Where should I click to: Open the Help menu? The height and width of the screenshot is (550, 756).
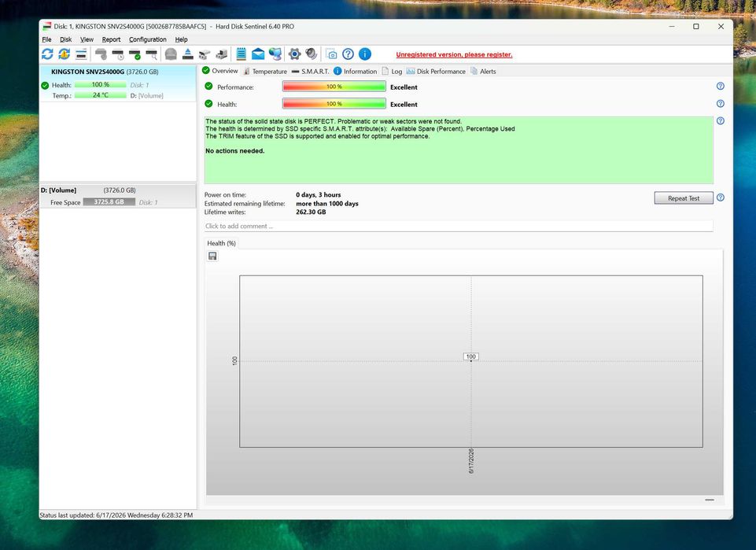click(x=181, y=39)
